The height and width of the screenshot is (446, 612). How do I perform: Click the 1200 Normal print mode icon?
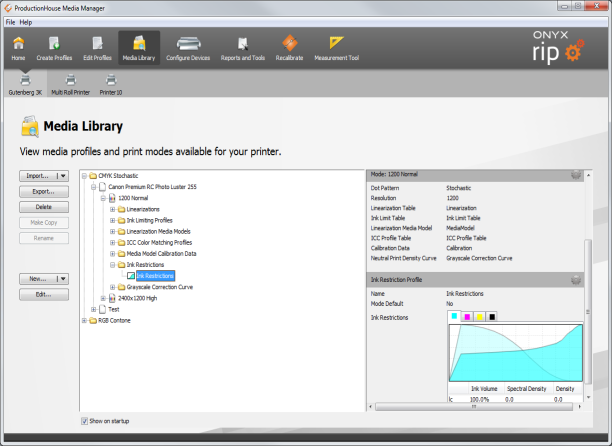(x=112, y=198)
